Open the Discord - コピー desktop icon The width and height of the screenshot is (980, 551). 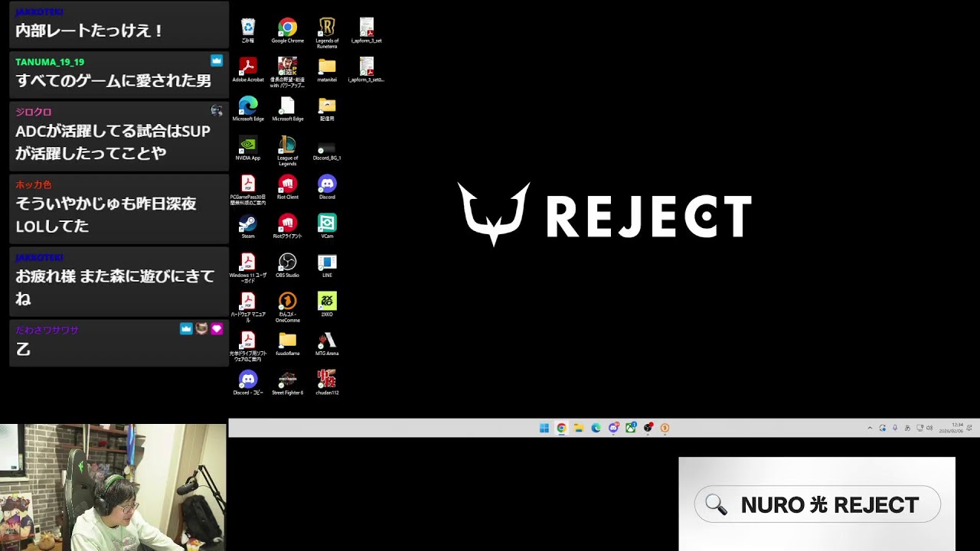[248, 383]
